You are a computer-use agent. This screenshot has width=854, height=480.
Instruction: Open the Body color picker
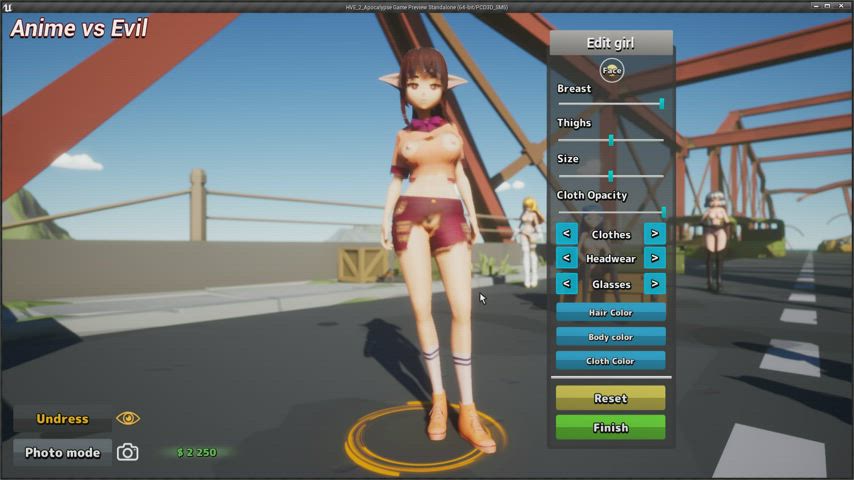(611, 337)
